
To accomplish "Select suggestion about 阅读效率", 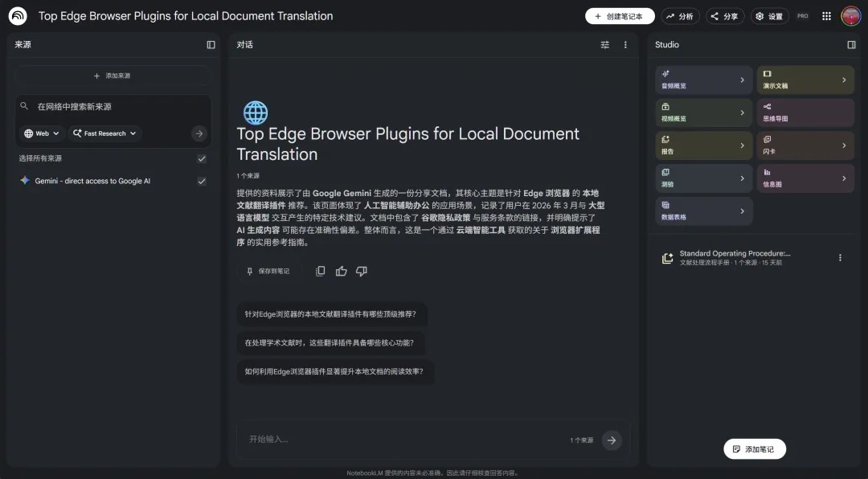I will point(334,371).
